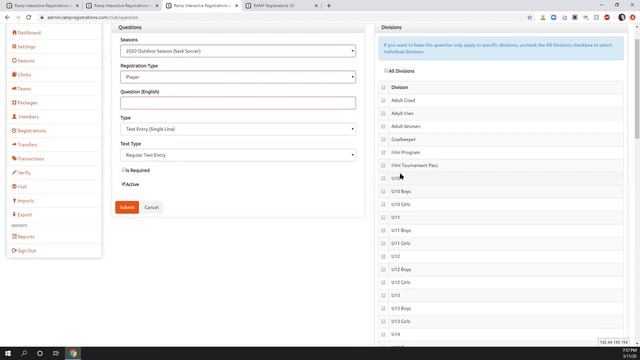Go to Seasons in the sidebar

(23, 60)
